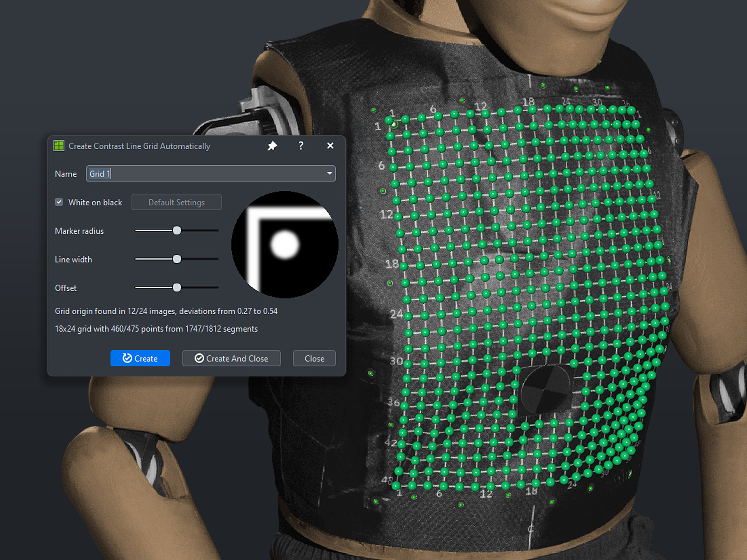Image resolution: width=747 pixels, height=560 pixels.
Task: Click the Line width slider handle
Action: (177, 259)
